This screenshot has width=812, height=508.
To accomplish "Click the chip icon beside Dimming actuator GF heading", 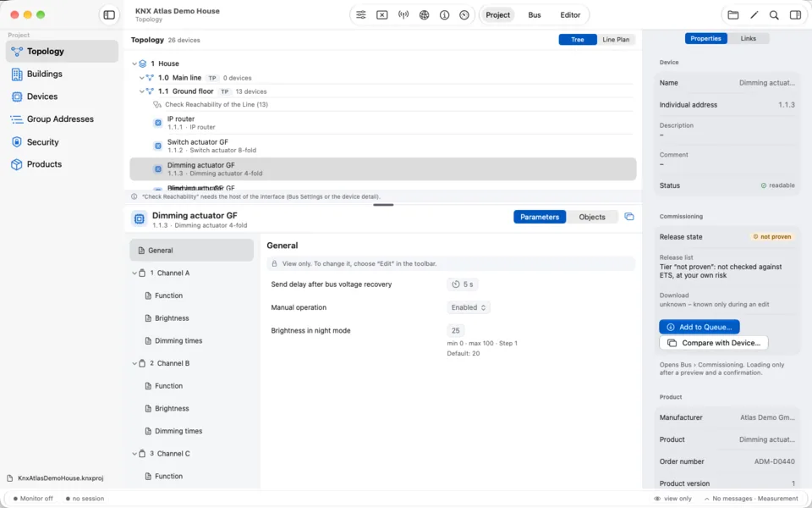I will tap(139, 219).
